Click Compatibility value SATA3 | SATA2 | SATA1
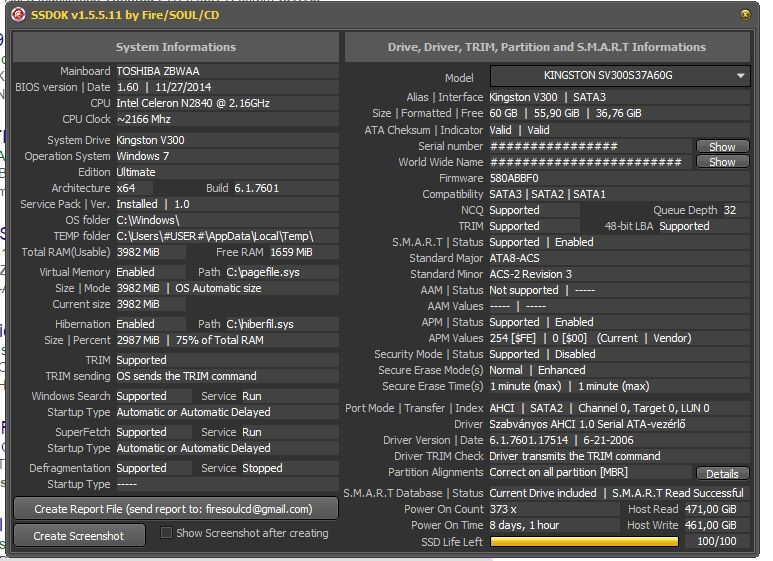773x561 pixels. (547, 194)
